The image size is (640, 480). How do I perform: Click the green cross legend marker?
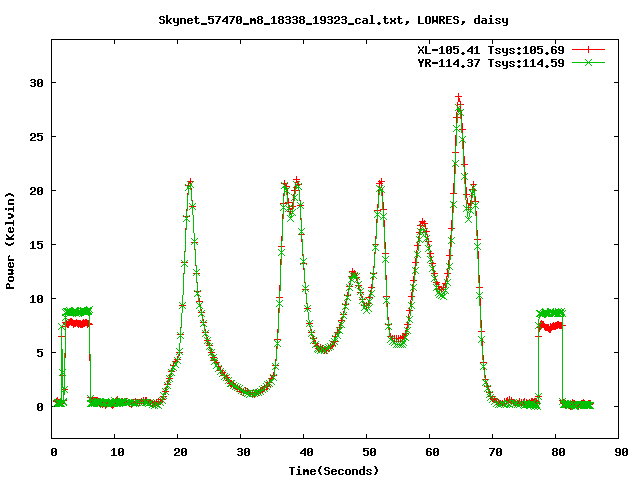(x=588, y=62)
